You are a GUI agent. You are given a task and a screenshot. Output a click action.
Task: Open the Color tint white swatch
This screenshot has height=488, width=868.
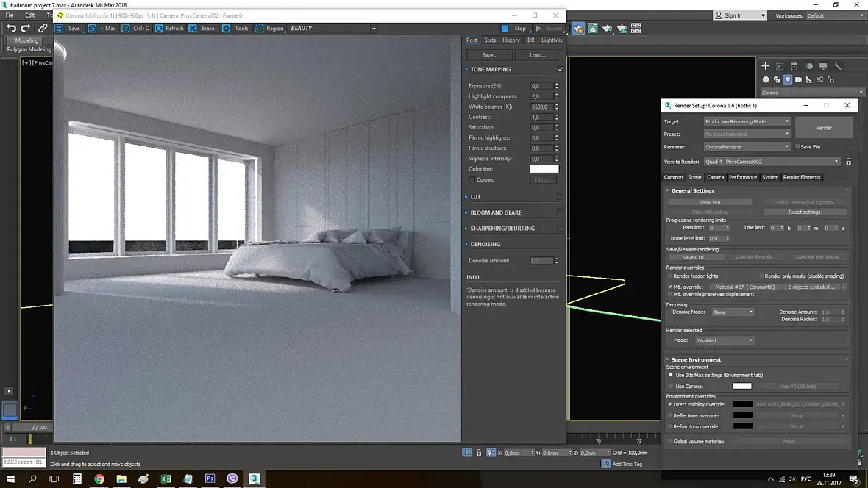click(544, 169)
